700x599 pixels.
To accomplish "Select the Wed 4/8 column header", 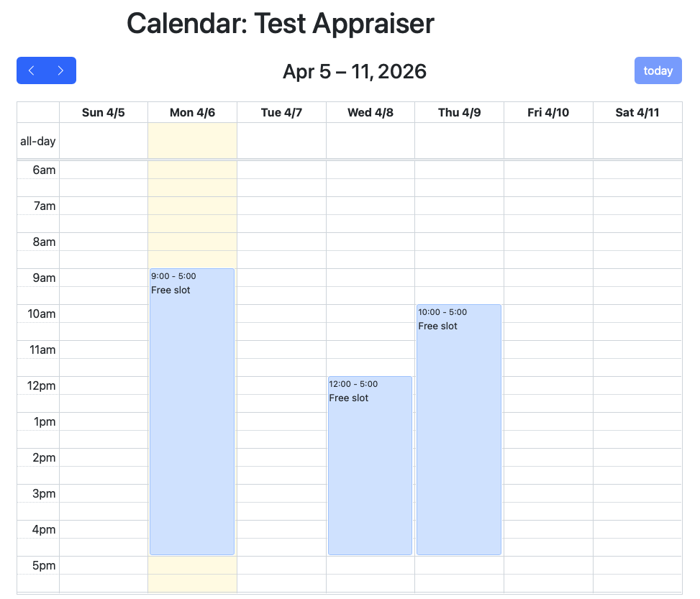I will click(371, 112).
